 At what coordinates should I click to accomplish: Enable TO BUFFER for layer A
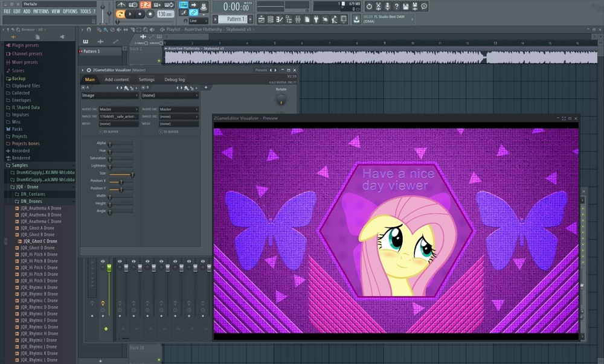100,132
